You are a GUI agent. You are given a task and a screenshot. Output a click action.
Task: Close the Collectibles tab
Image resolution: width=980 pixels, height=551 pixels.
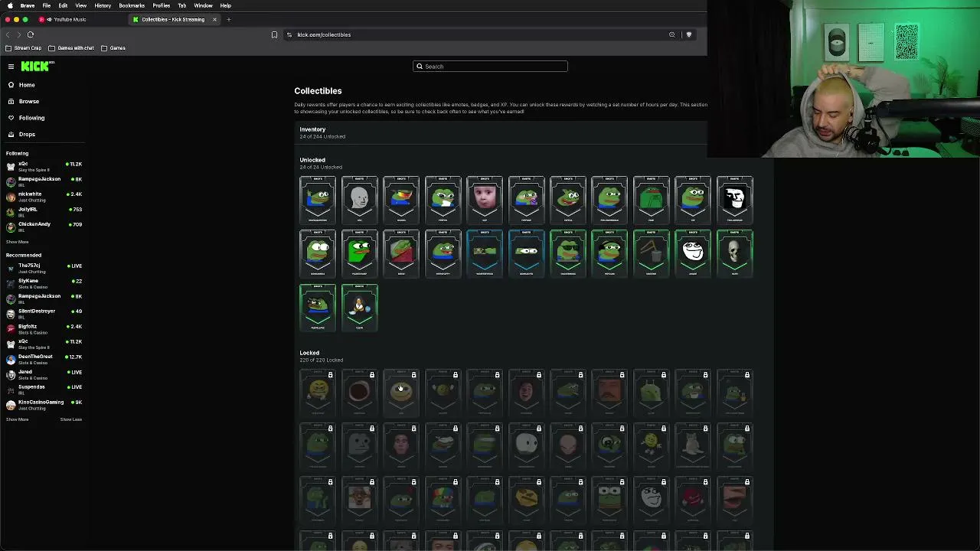[x=214, y=19]
